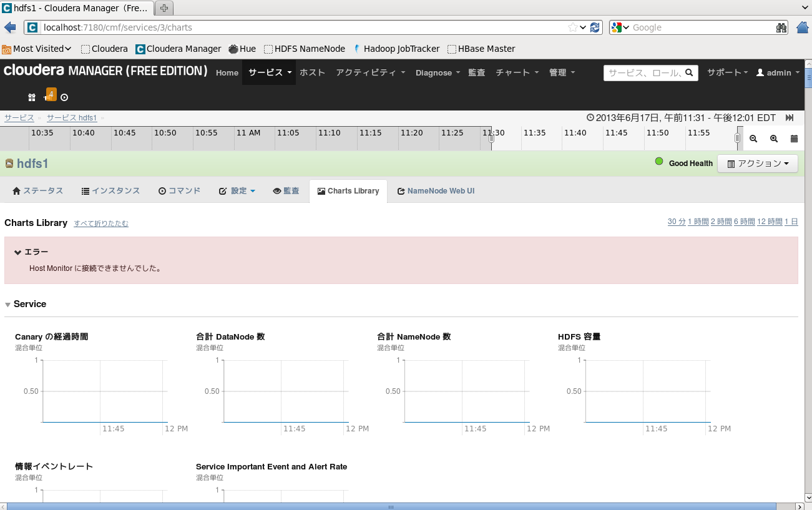The width and height of the screenshot is (812, 510).
Task: Open the alerts badge showing 4
Action: tap(51, 95)
